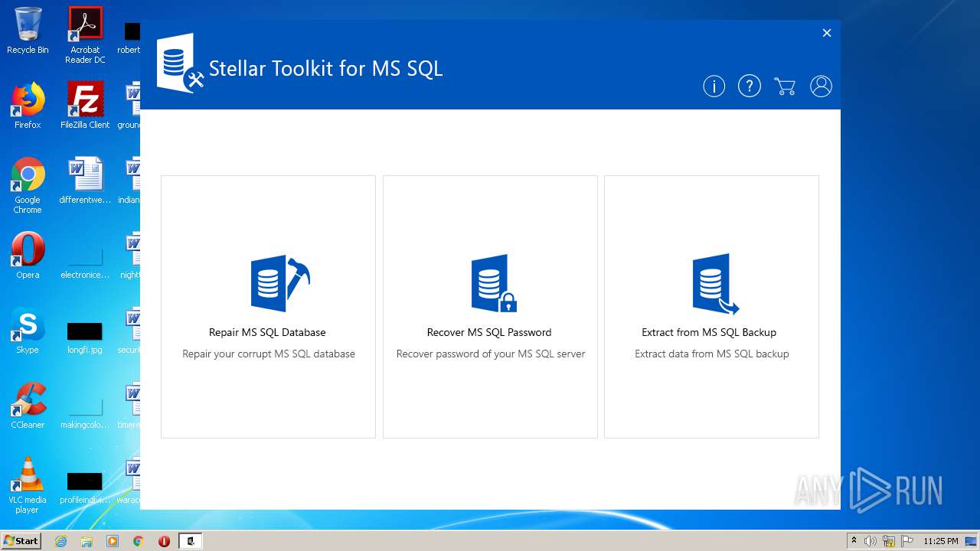The height and width of the screenshot is (551, 980).
Task: Open Firefox desktop shortcut
Action: tap(28, 106)
